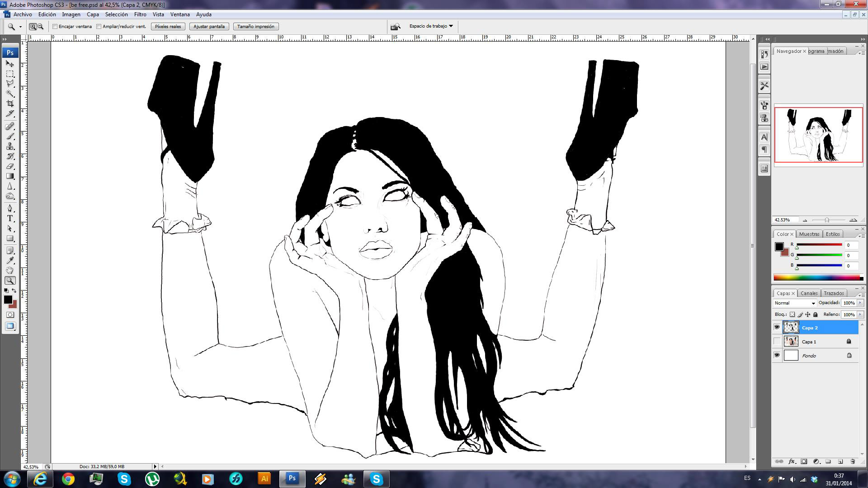Open the Opacidad slider arrow

pos(860,303)
